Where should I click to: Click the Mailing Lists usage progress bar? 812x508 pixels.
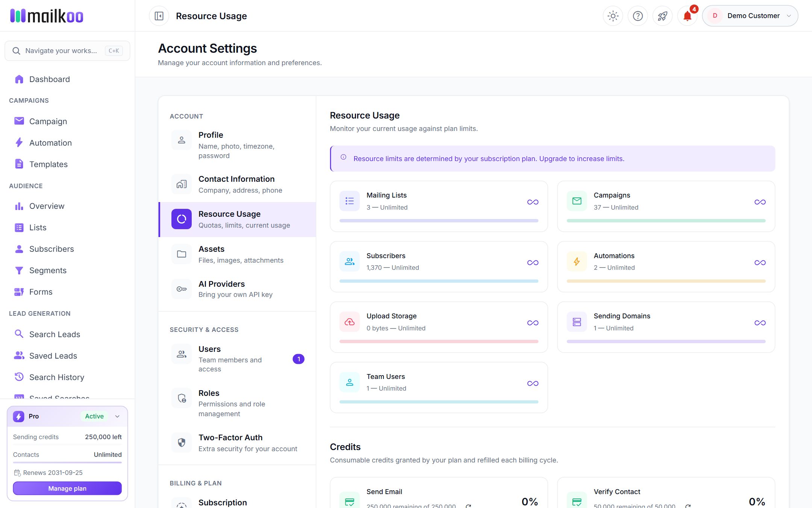(439, 221)
